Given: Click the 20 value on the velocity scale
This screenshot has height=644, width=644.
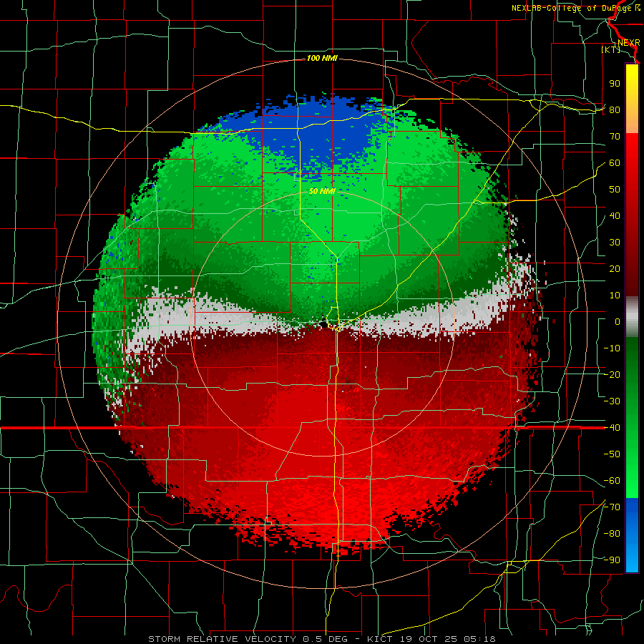Looking at the screenshot, I should (x=615, y=269).
